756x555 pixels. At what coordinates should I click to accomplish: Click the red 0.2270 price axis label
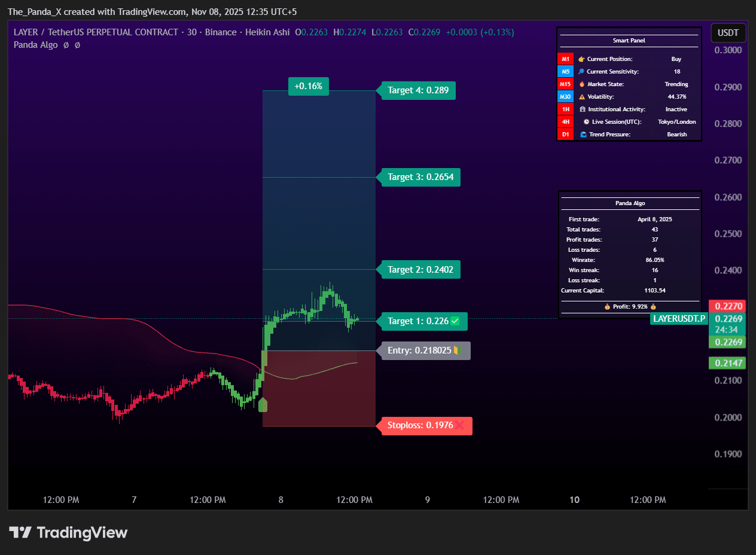pyautogui.click(x=727, y=306)
